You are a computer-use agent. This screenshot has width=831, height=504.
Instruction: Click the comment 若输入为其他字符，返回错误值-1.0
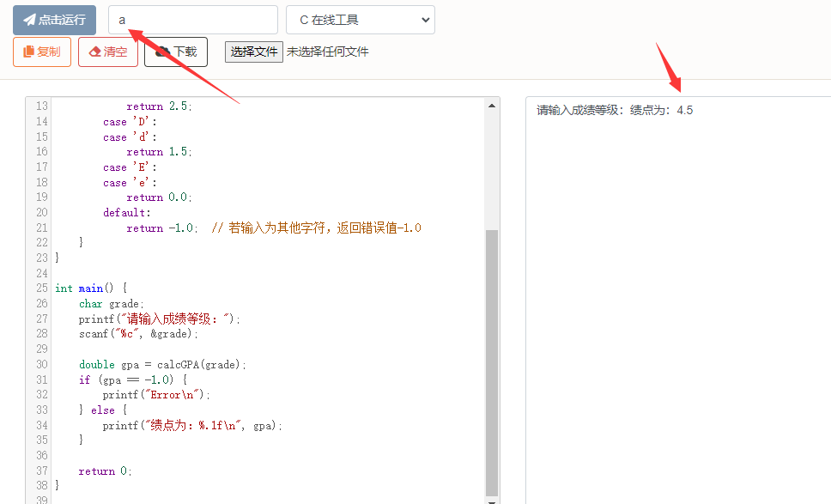point(317,228)
